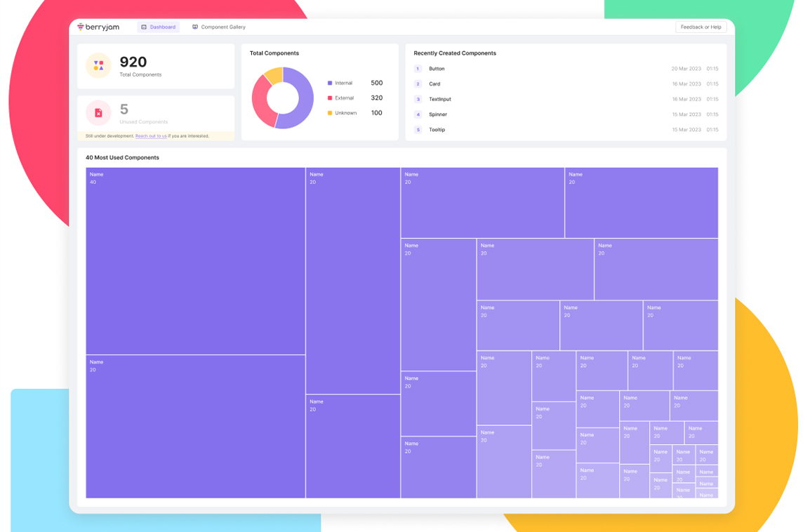Image resolution: width=803 pixels, height=532 pixels.
Task: Select the largest treemap tile valued 40
Action: coord(195,261)
